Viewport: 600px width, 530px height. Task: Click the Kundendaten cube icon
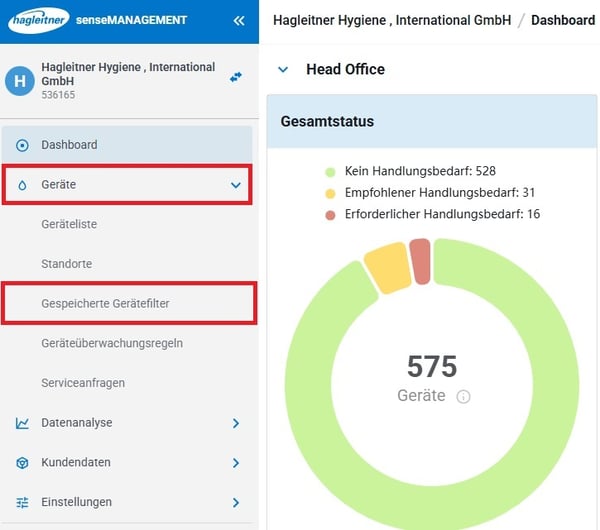22,463
